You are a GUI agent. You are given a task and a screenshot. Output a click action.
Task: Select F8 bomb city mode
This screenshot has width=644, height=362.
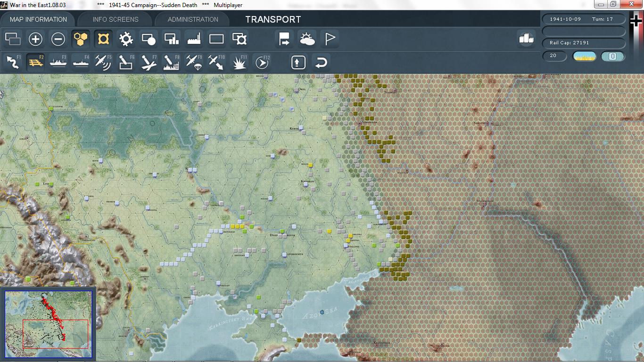pos(171,62)
